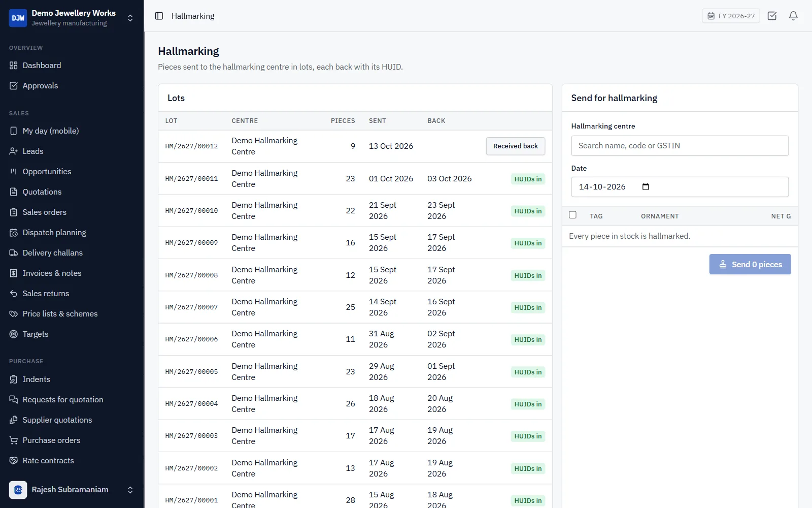Open the FY 2026-27 year selector
The height and width of the screenshot is (508, 812).
pos(731,16)
